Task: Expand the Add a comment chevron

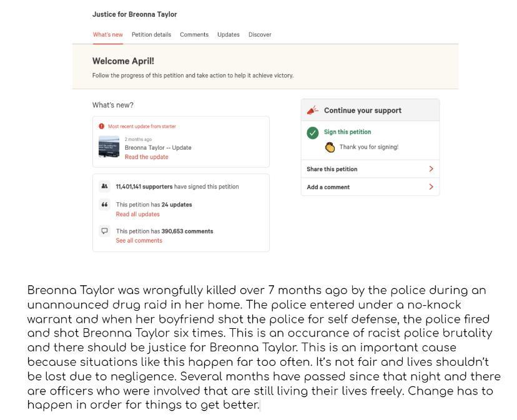Action: point(431,187)
